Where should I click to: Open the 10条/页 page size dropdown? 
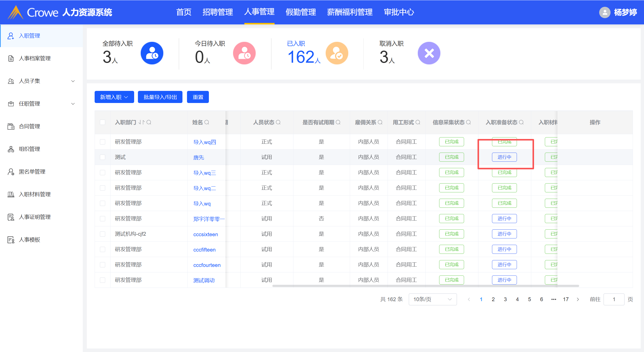[432, 299]
